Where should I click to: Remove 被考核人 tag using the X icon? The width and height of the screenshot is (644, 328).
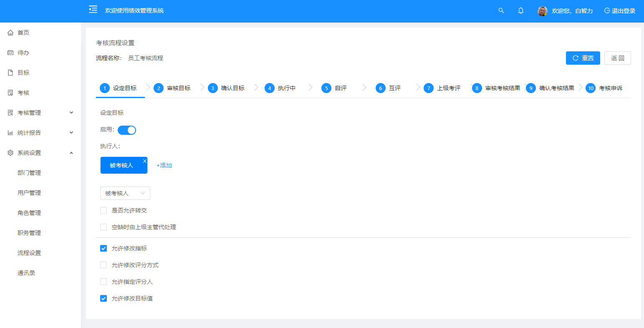tap(145, 161)
